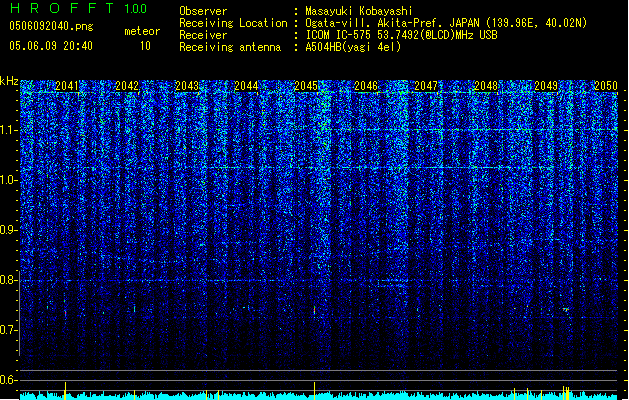Click the 2049 time label
Image resolution: width=629 pixels, height=400 pixels.
(x=546, y=86)
